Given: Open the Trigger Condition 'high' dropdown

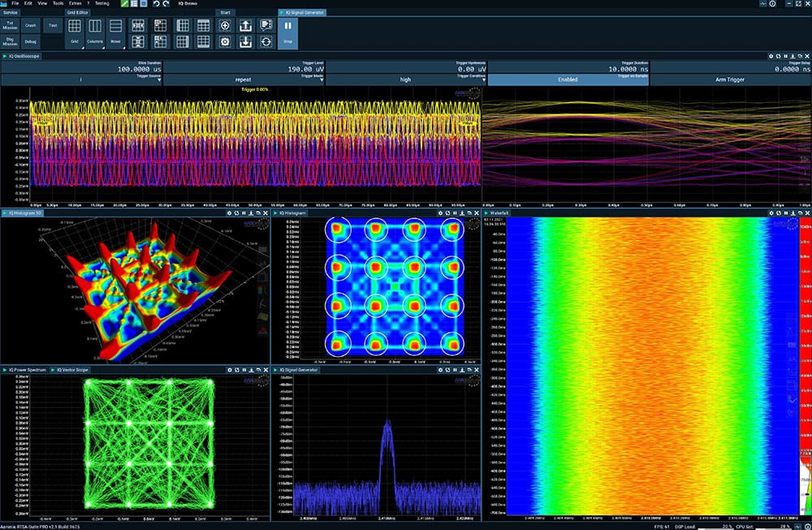Looking at the screenshot, I should click(x=405, y=80).
